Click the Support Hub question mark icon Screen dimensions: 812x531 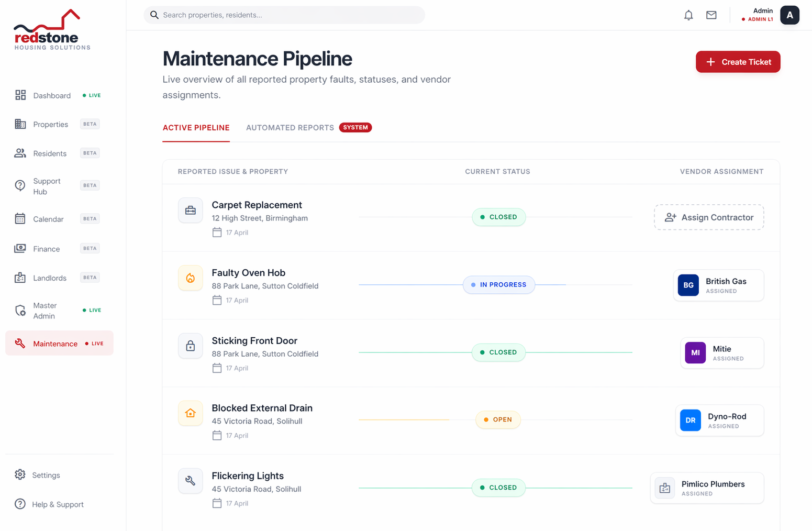pos(20,185)
